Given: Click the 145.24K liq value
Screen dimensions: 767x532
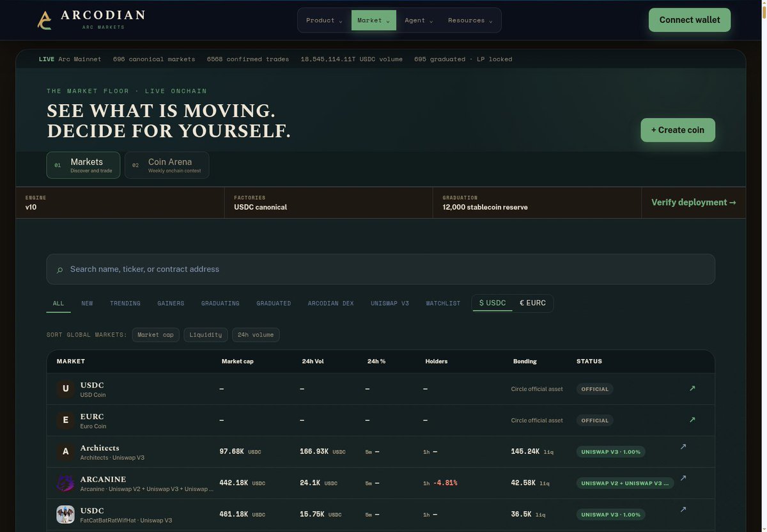Looking at the screenshot, I should (525, 452).
